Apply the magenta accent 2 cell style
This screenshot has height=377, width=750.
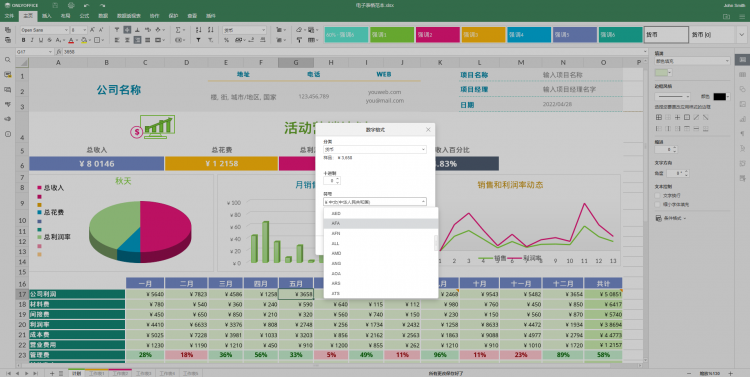point(437,34)
